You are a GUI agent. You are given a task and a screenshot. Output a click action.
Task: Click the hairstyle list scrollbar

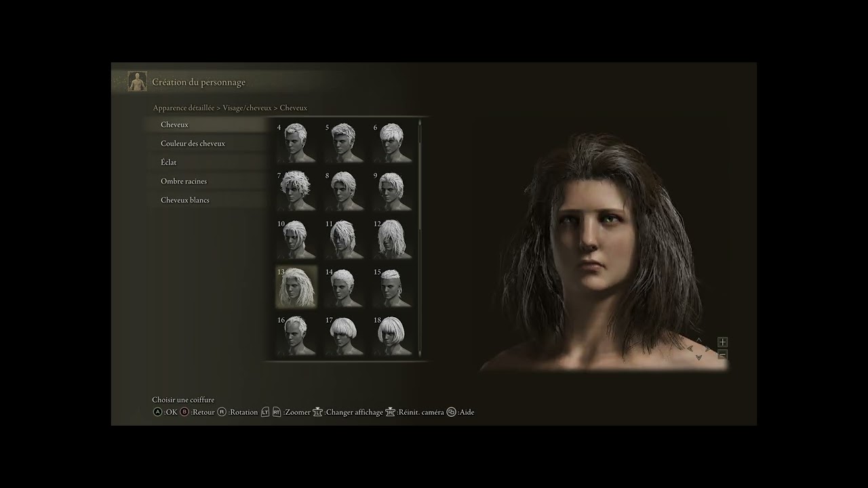(420, 239)
